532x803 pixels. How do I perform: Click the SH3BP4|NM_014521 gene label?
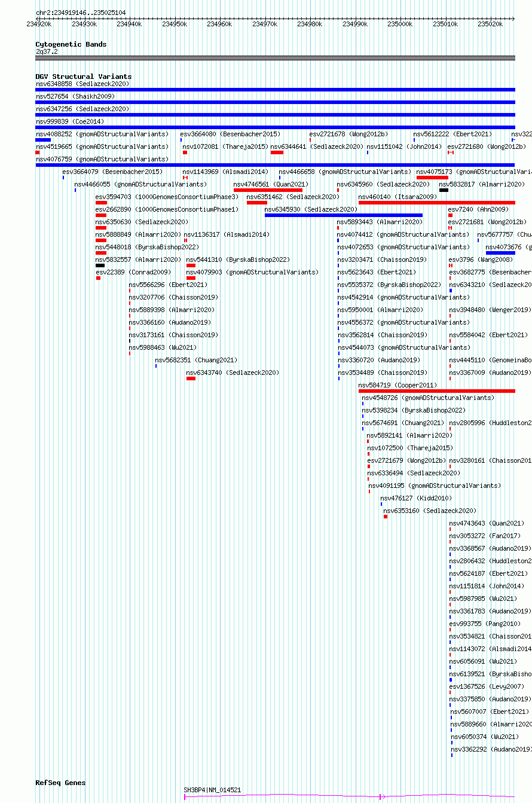click(212, 790)
